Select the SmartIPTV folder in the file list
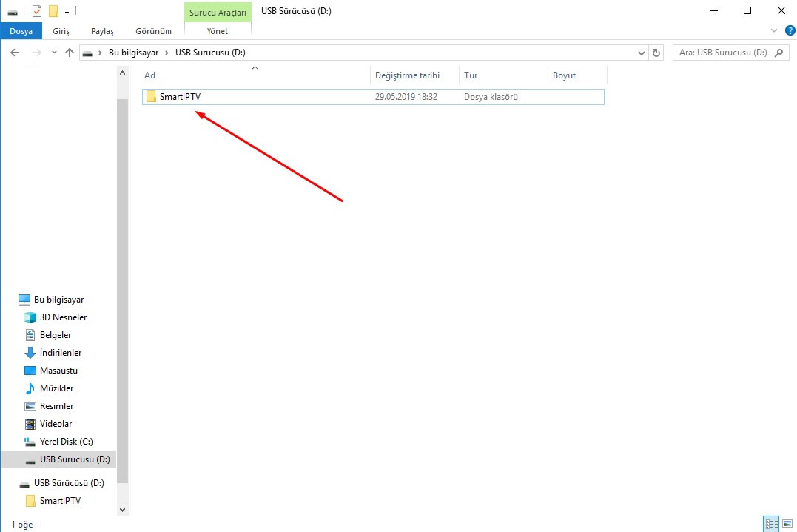Screen dimensions: 797x532 click(373, 96)
